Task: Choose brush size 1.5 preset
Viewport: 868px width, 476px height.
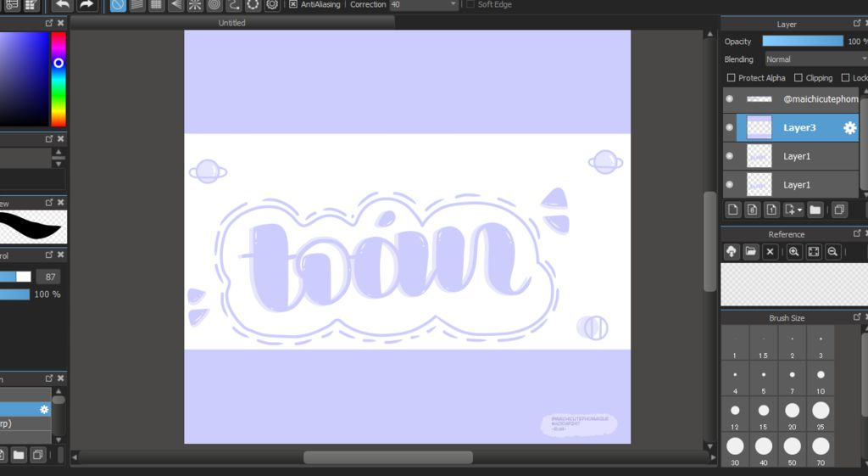Action: tap(764, 344)
